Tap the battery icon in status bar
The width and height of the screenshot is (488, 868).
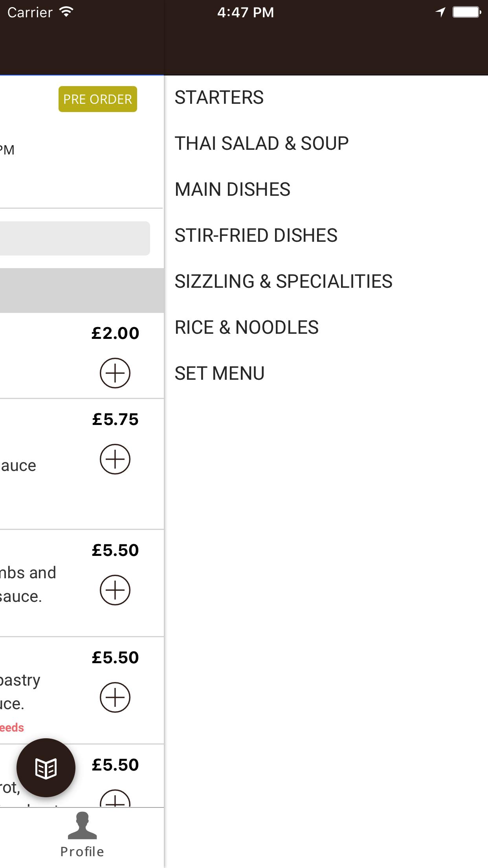467,12
